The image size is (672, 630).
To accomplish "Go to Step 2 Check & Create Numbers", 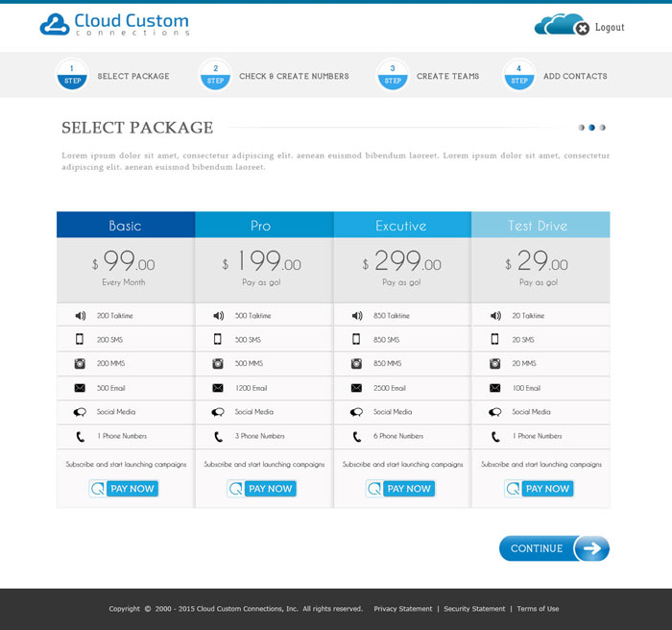I will pyautogui.click(x=275, y=76).
